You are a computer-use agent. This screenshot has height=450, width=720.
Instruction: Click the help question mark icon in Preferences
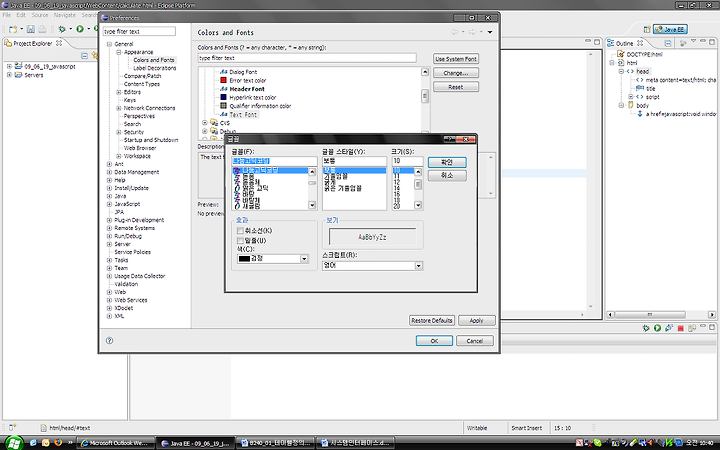point(109,340)
